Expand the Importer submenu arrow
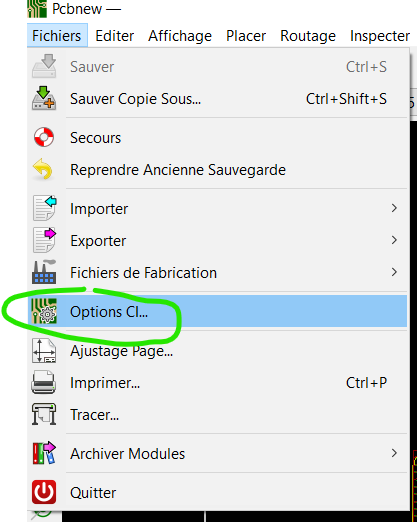417x522 pixels. 394,208
